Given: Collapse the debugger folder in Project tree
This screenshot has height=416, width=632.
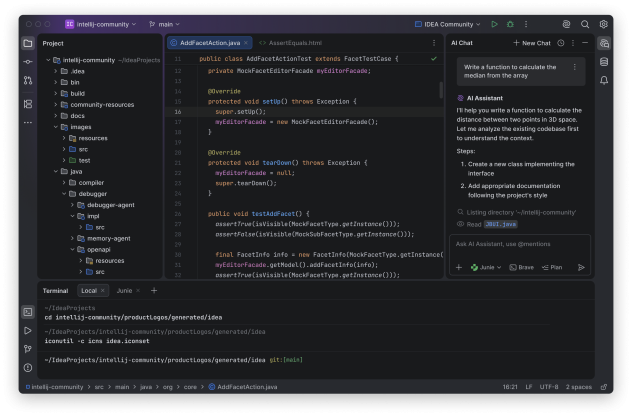Looking at the screenshot, I should click(62, 193).
